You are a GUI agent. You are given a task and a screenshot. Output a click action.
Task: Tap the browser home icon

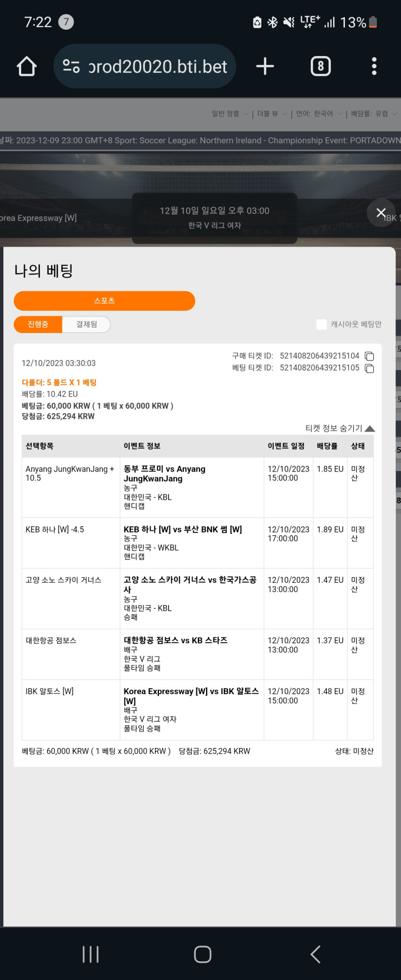[27, 66]
